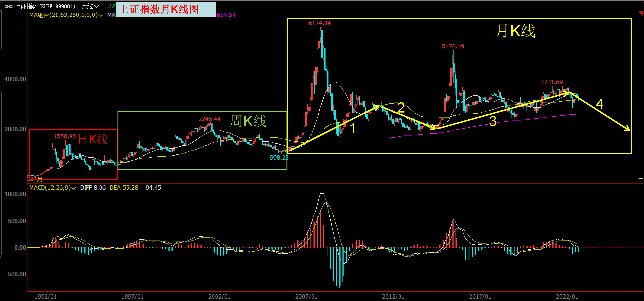
Task: Click the MACD value -94.45
Action: pyautogui.click(x=152, y=188)
